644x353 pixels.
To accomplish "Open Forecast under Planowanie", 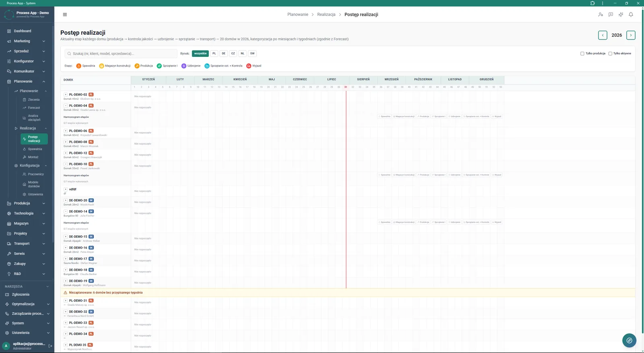I will (34, 108).
